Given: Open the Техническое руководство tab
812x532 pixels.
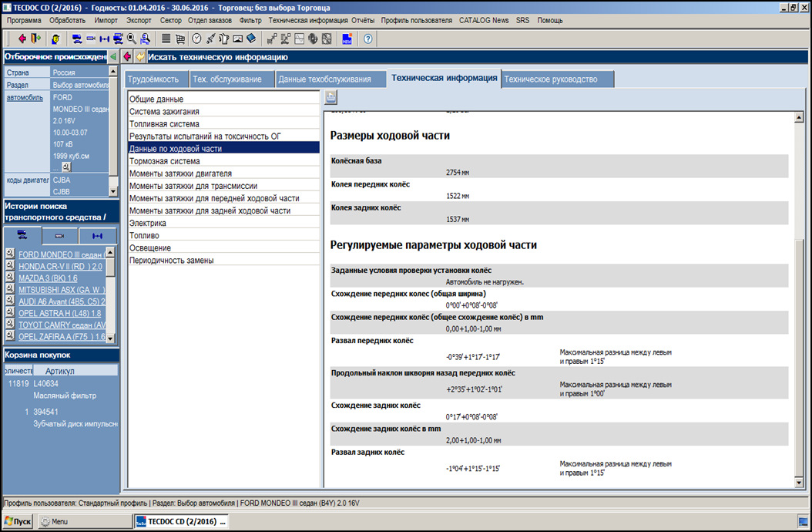Looking at the screenshot, I should (558, 79).
